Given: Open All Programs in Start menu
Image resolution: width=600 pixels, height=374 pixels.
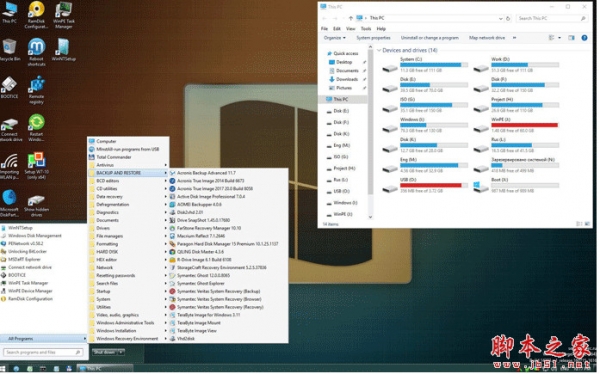Looking at the screenshot, I should tap(44, 339).
